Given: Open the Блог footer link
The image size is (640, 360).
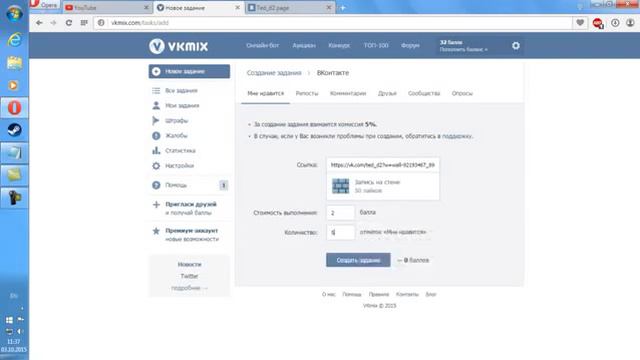Looking at the screenshot, I should 431,294.
